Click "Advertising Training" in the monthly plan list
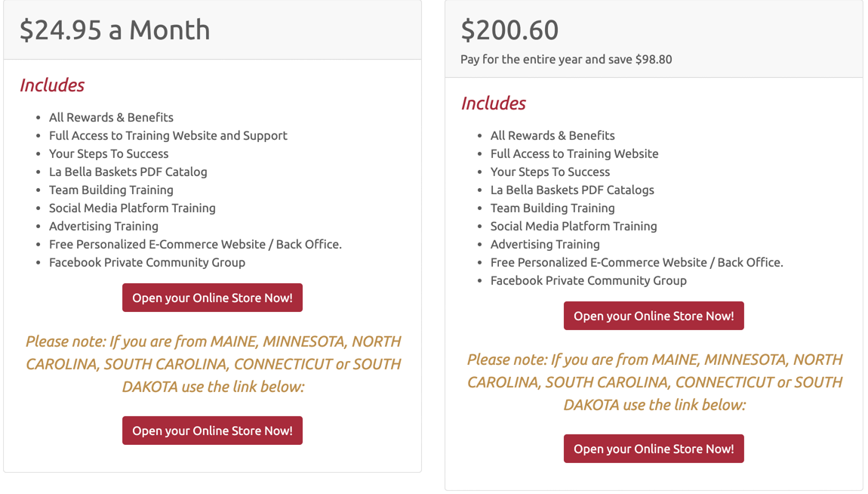 click(x=103, y=226)
